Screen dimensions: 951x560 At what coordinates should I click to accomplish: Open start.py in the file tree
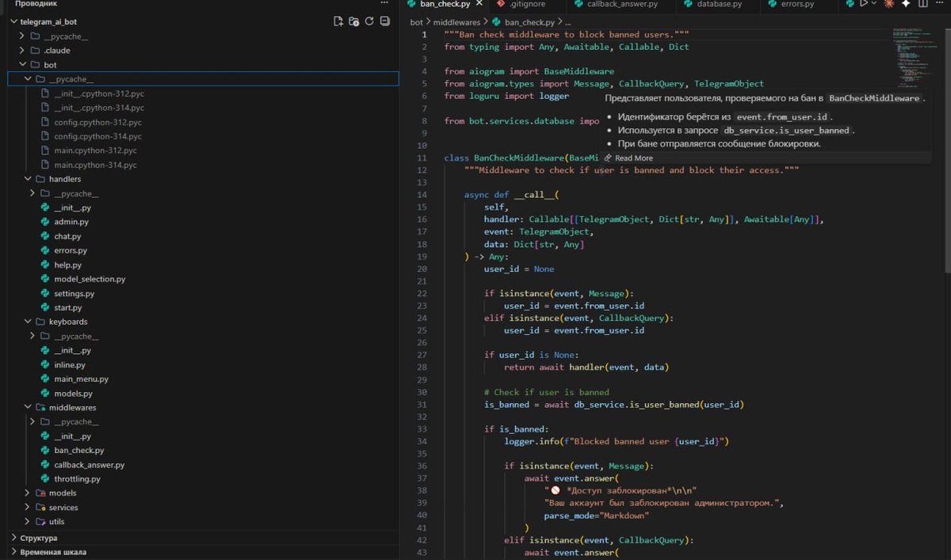(x=67, y=307)
